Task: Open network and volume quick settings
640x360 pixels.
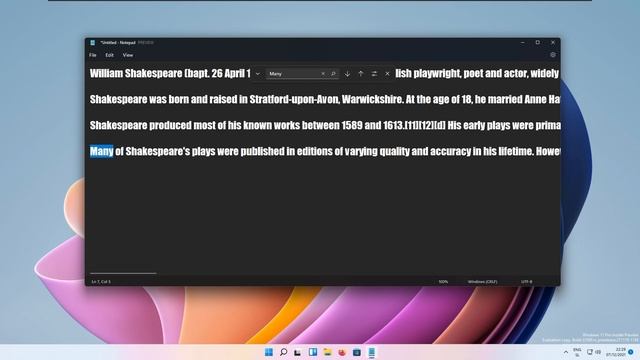Action: (x=594, y=352)
